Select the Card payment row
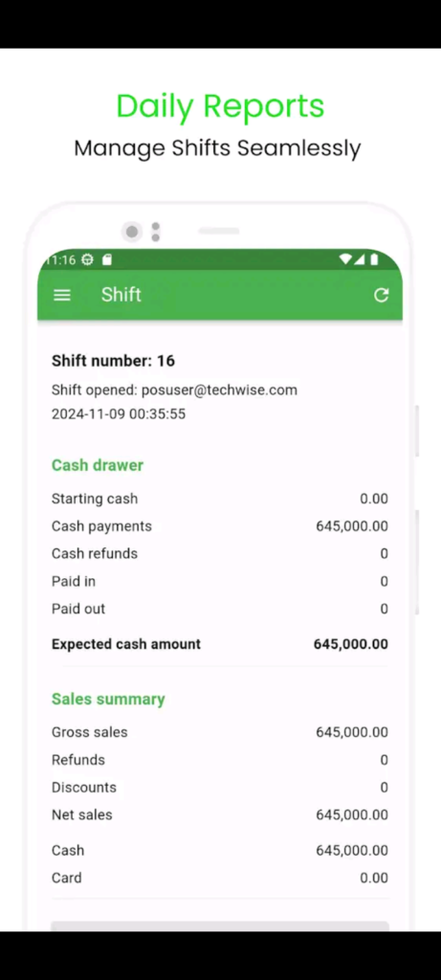 pyautogui.click(x=220, y=879)
